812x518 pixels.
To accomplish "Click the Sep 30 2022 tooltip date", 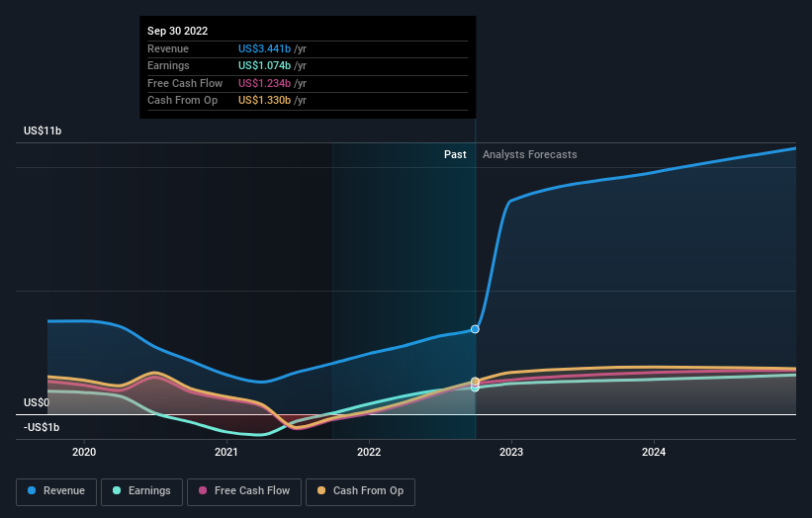I will tap(178, 31).
